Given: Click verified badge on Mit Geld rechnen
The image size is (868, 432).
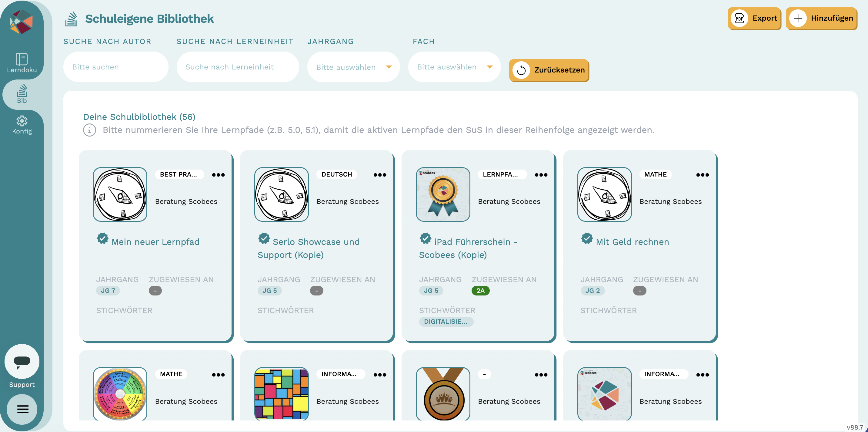Looking at the screenshot, I should 587,238.
